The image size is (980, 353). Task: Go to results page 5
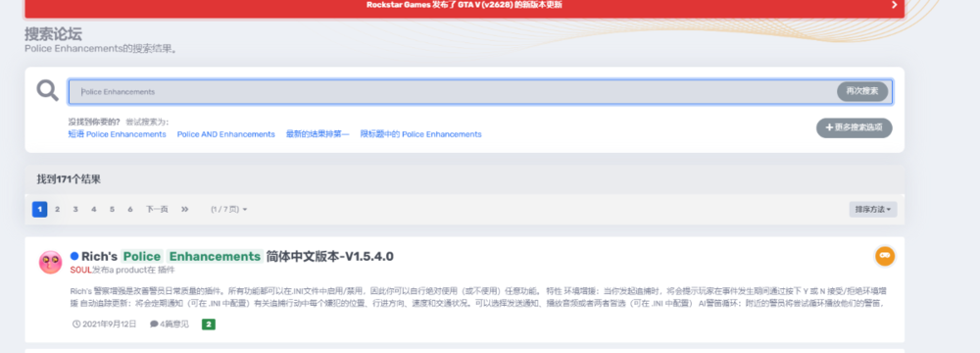112,209
